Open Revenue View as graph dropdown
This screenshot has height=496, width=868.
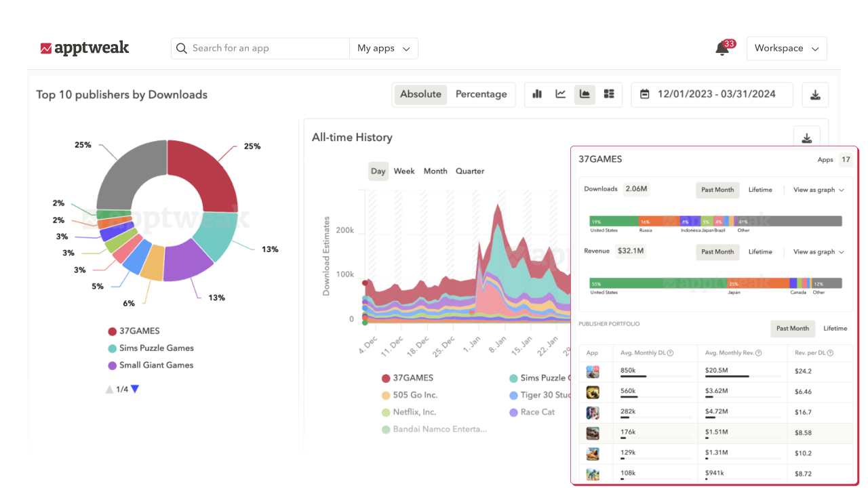point(818,252)
